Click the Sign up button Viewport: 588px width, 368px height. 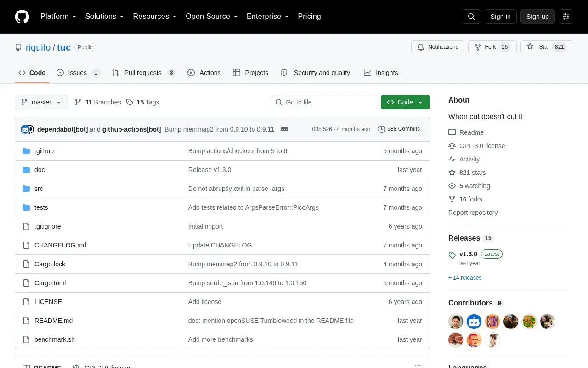click(537, 17)
